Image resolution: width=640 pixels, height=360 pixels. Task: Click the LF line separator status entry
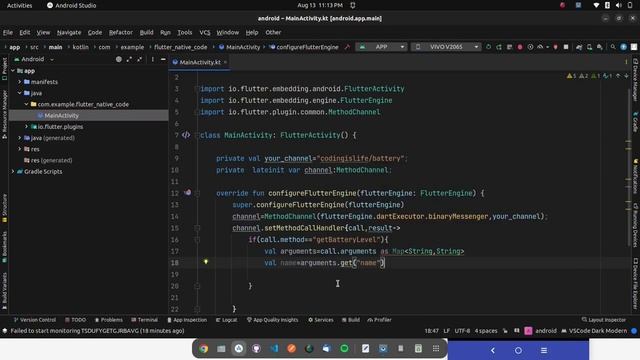pos(447,331)
